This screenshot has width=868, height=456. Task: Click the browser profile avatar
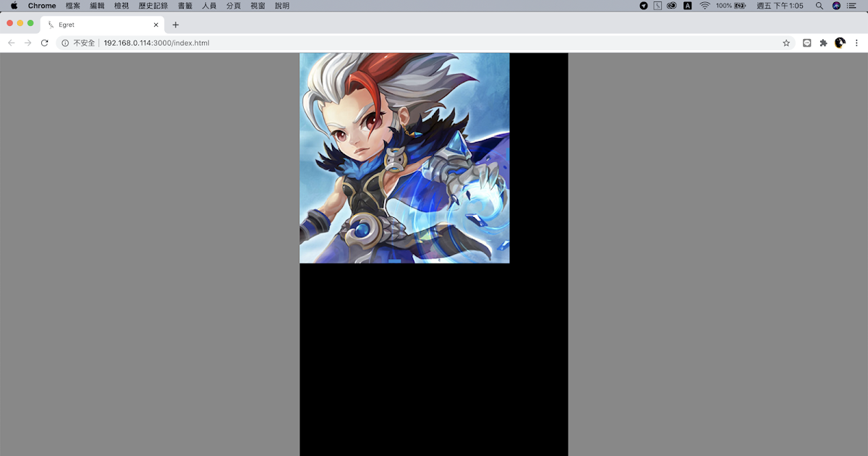[840, 43]
